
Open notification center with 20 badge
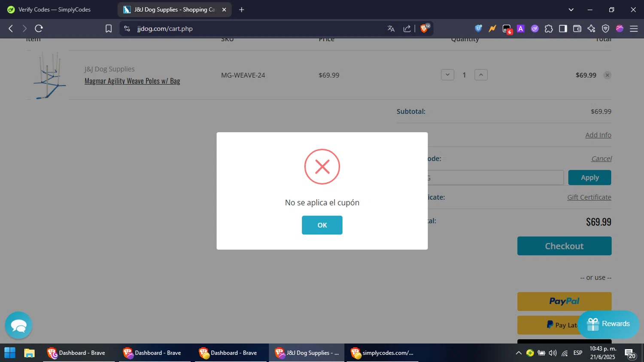630,353
